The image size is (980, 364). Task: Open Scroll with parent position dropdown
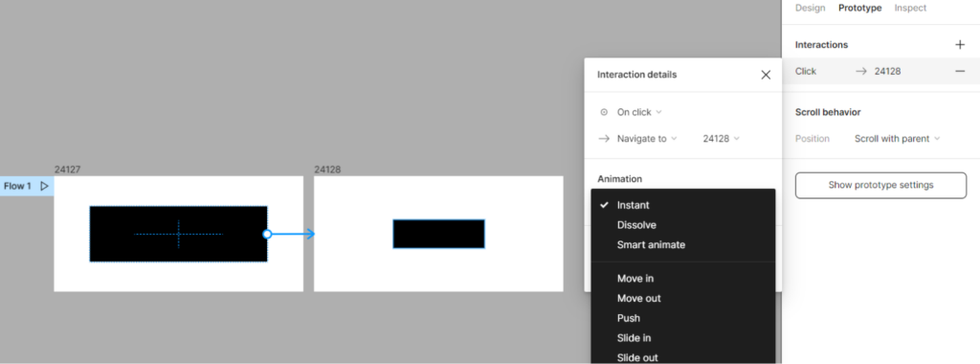[x=897, y=139]
